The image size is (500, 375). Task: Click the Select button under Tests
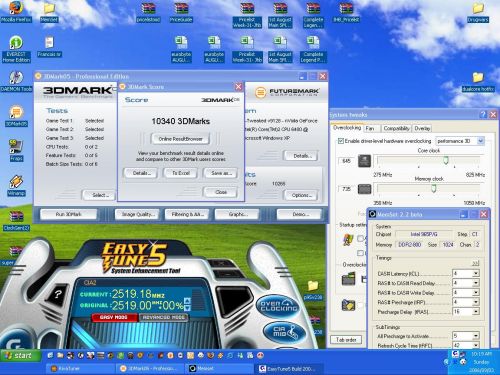(x=99, y=195)
